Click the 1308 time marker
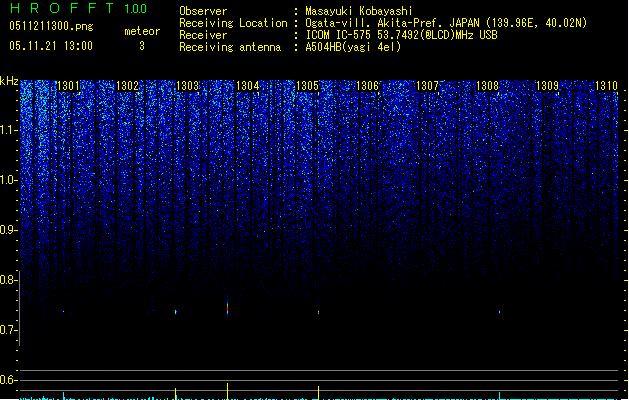Viewport: 629px width, 400px height. [x=487, y=85]
